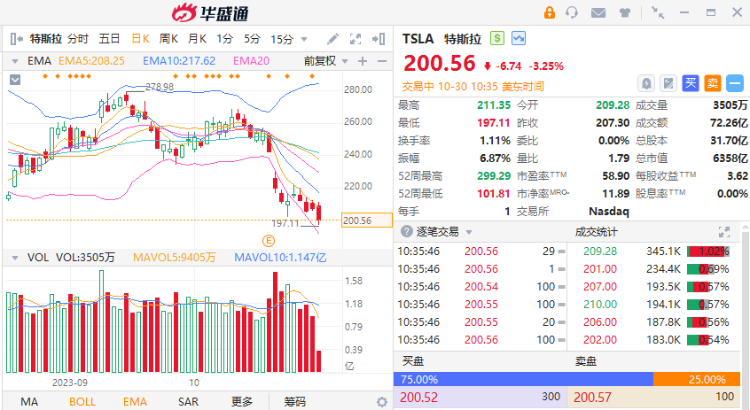Select 月K chart period
This screenshot has height=410, width=750.
(197, 39)
